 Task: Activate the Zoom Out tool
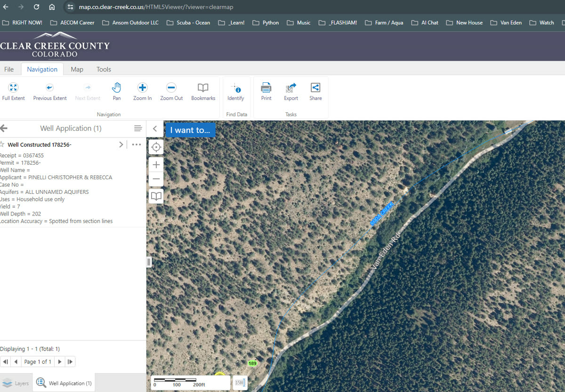point(171,92)
